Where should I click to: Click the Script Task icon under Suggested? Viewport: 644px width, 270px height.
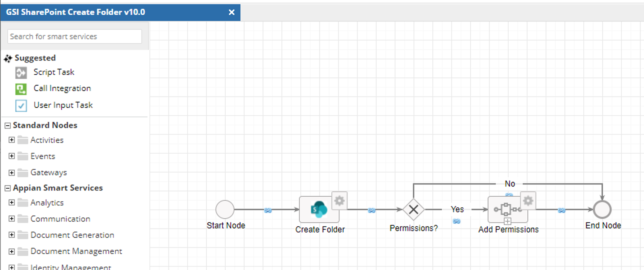click(x=21, y=73)
